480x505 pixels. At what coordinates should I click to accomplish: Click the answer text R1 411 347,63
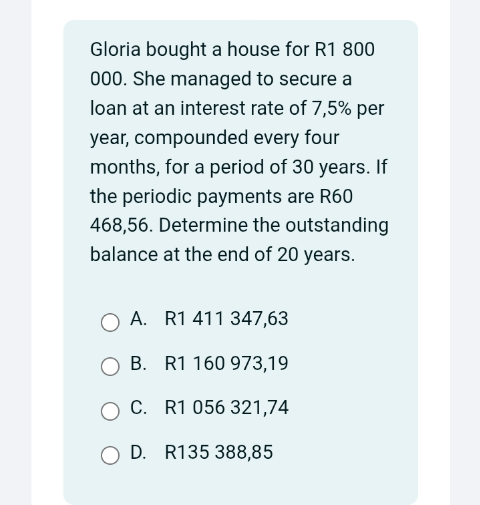(x=226, y=318)
